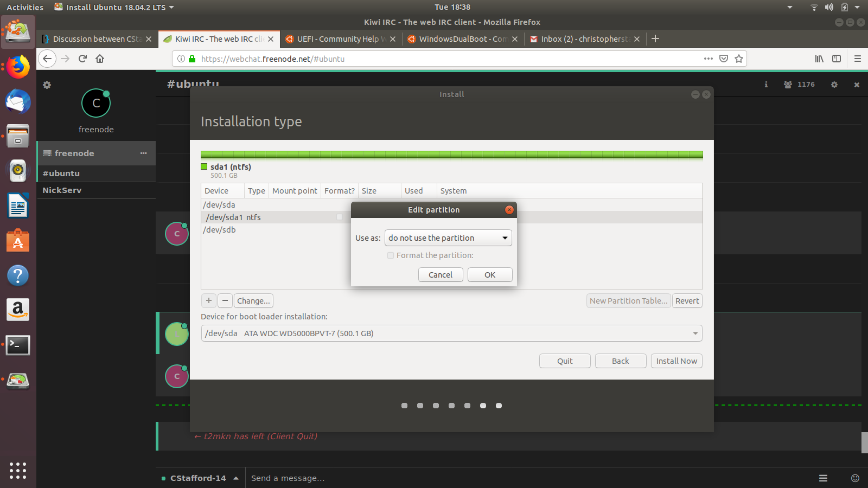Open boot loader device dropdown
This screenshot has height=488, width=868.
click(x=451, y=333)
